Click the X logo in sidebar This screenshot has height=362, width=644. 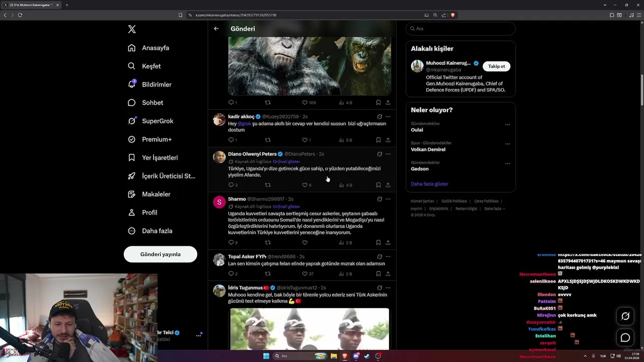132,29
